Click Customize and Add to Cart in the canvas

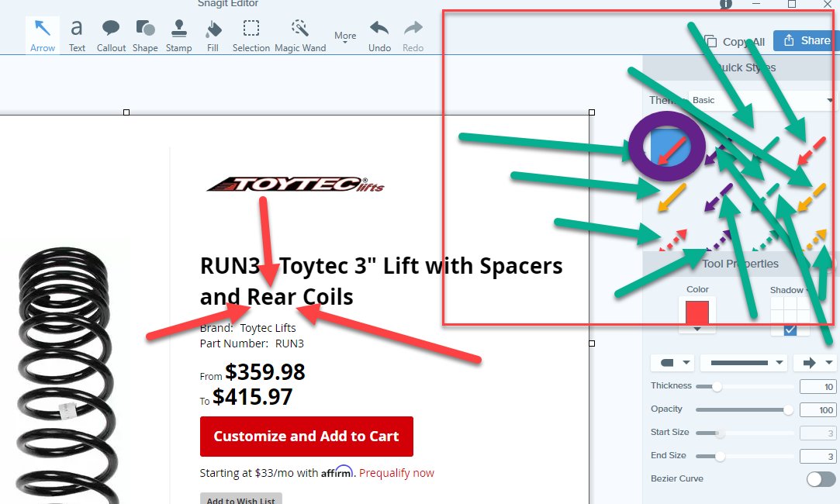306,437
